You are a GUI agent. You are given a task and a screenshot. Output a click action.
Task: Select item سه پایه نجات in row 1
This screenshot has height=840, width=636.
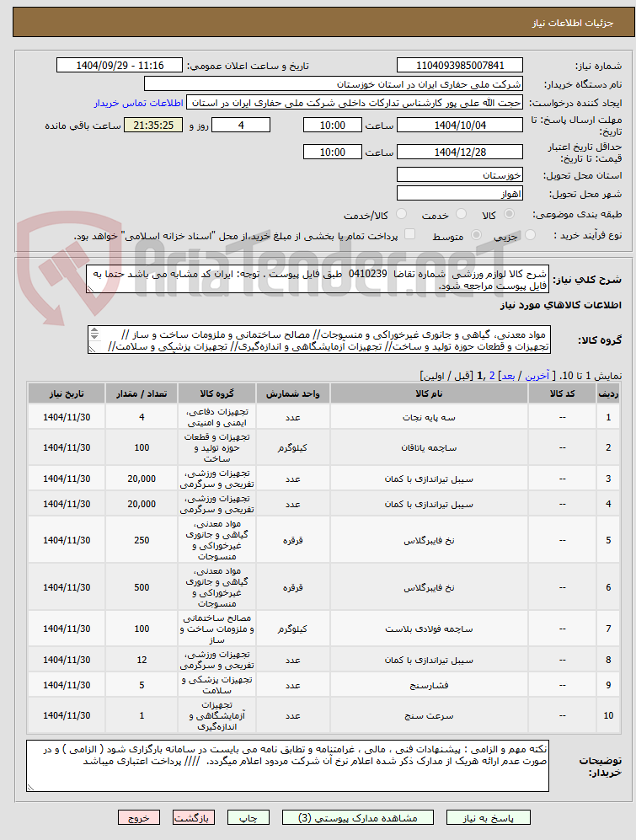[429, 417]
